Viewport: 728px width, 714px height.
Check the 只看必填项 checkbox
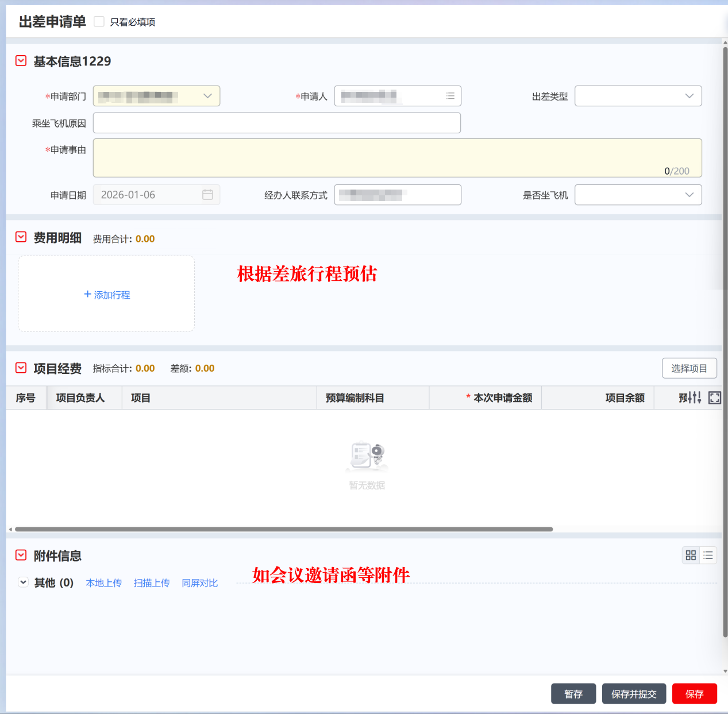99,22
